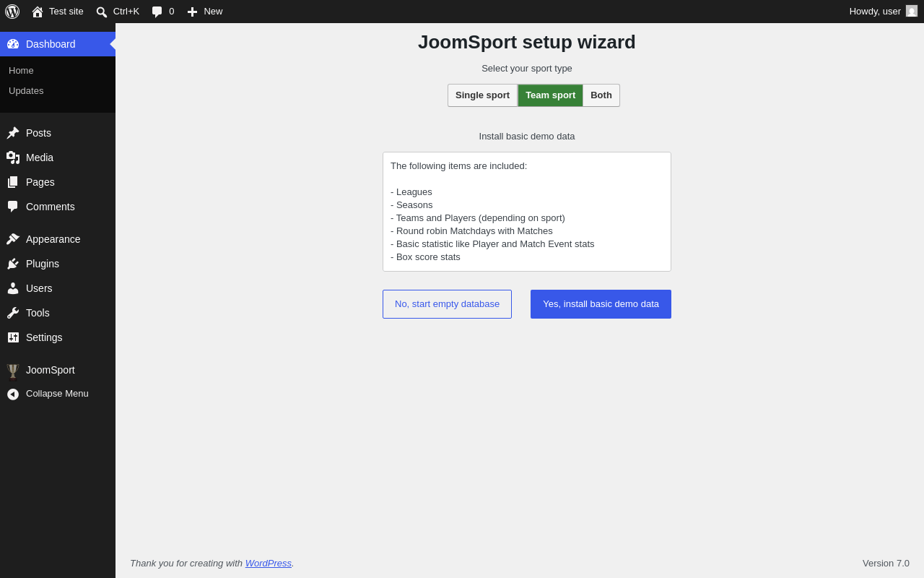Open the Settings menu
924x578 pixels.
(58, 337)
